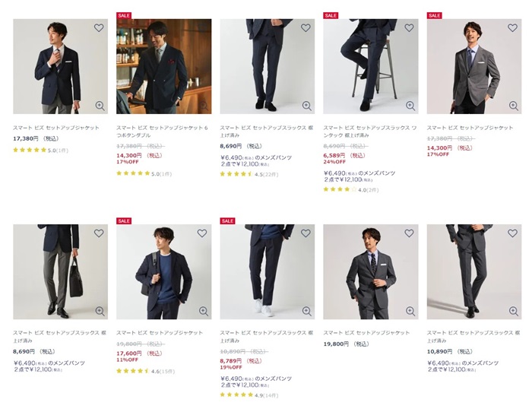Enlarge the slacks with white sneakers photo

point(306,311)
